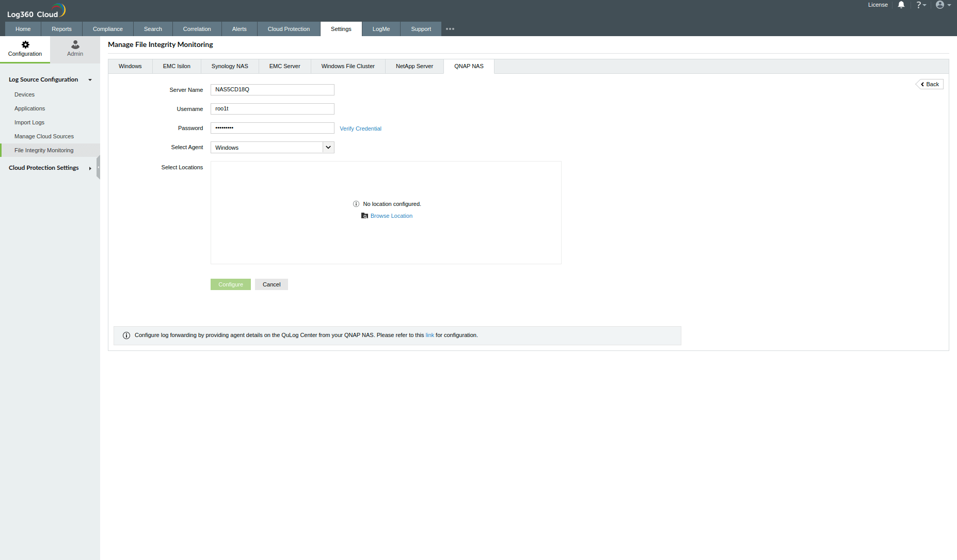This screenshot has width=957, height=560.
Task: Open the LogMe tab
Action: point(381,29)
